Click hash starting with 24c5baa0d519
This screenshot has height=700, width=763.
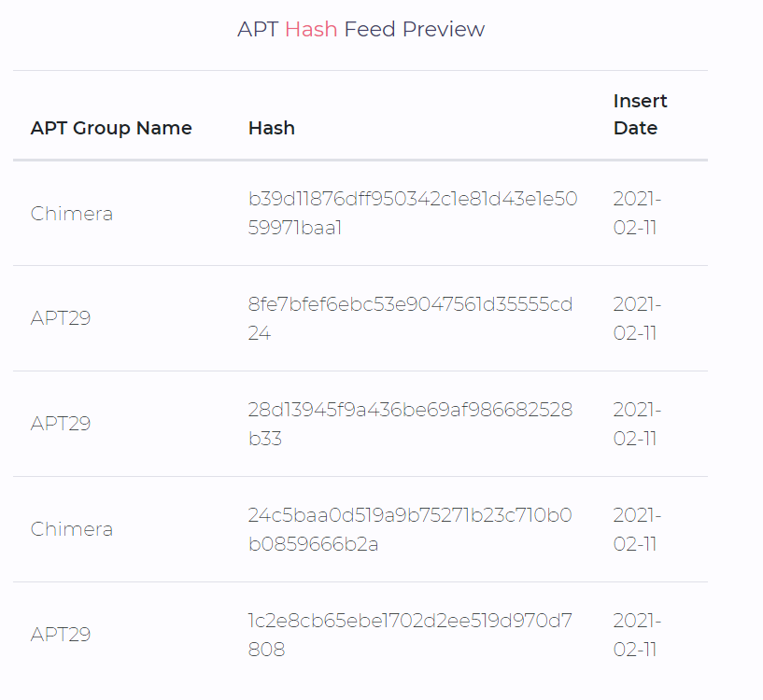pos(410,530)
